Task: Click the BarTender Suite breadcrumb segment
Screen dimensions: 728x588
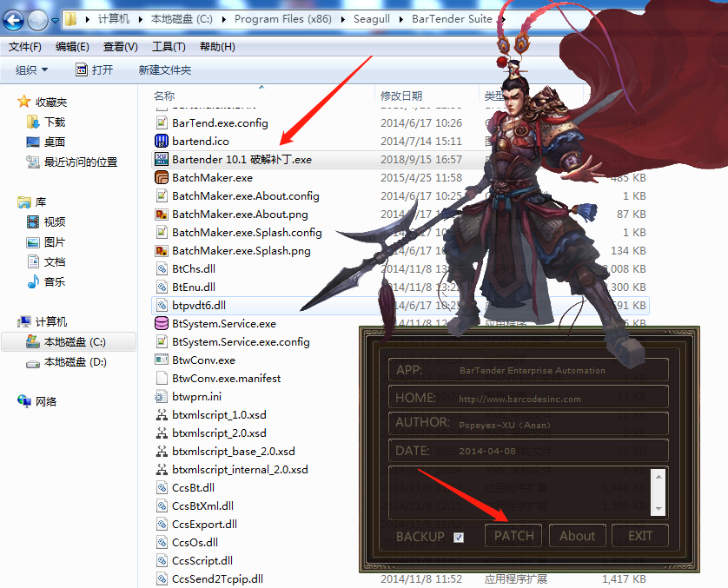Action: [x=452, y=19]
